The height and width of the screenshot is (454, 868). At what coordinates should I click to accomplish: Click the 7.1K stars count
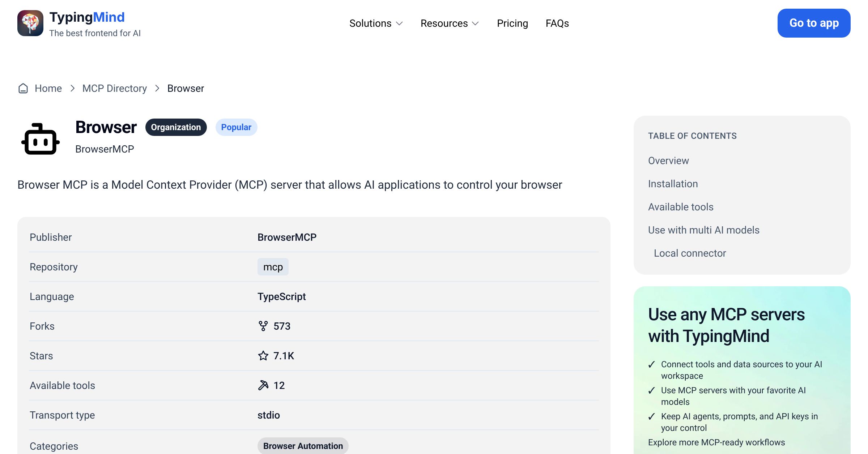click(284, 356)
